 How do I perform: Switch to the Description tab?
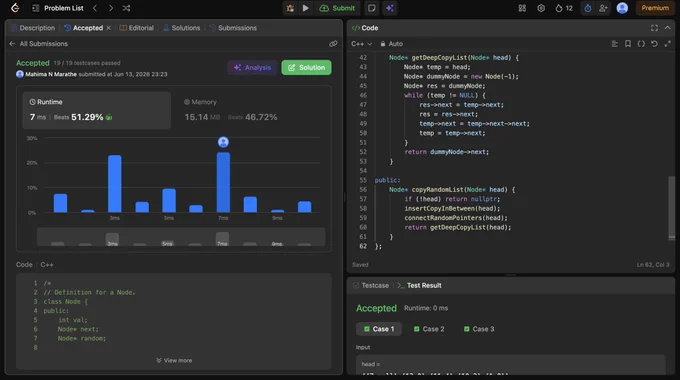[33, 28]
